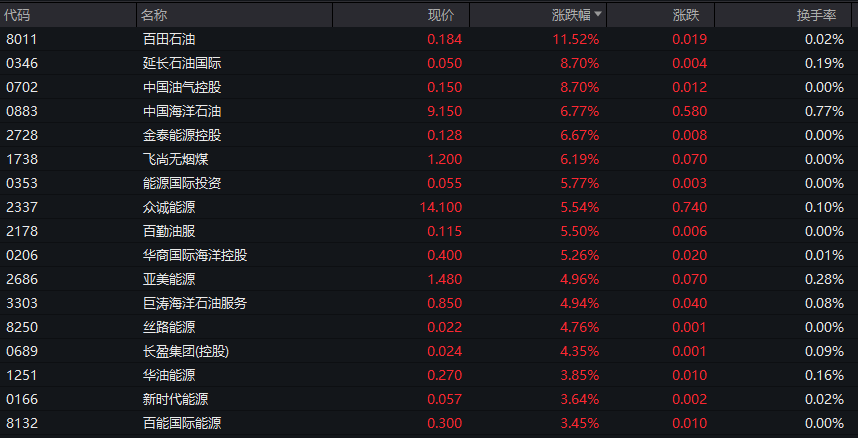Open 中国海洋石油 stock details
The image size is (858, 438).
click(181, 111)
